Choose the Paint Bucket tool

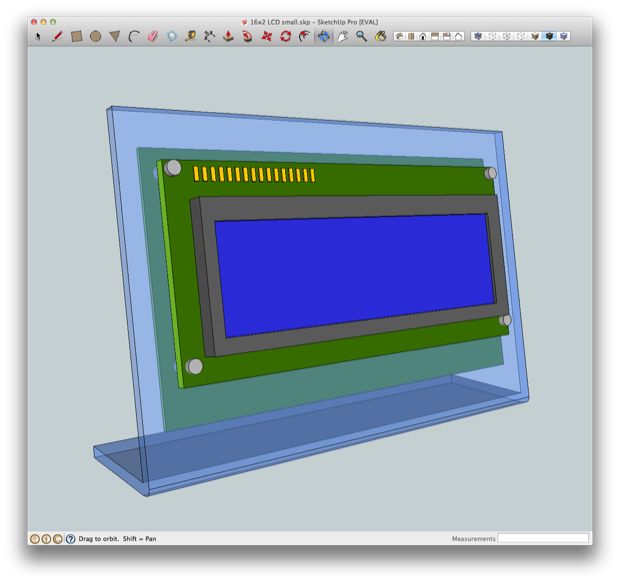[380, 36]
